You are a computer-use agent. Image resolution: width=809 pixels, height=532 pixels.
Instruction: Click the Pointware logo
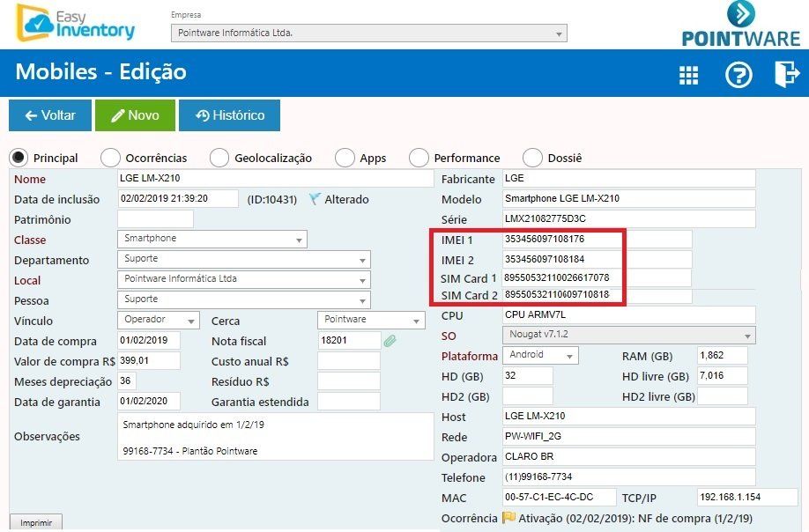click(x=741, y=25)
